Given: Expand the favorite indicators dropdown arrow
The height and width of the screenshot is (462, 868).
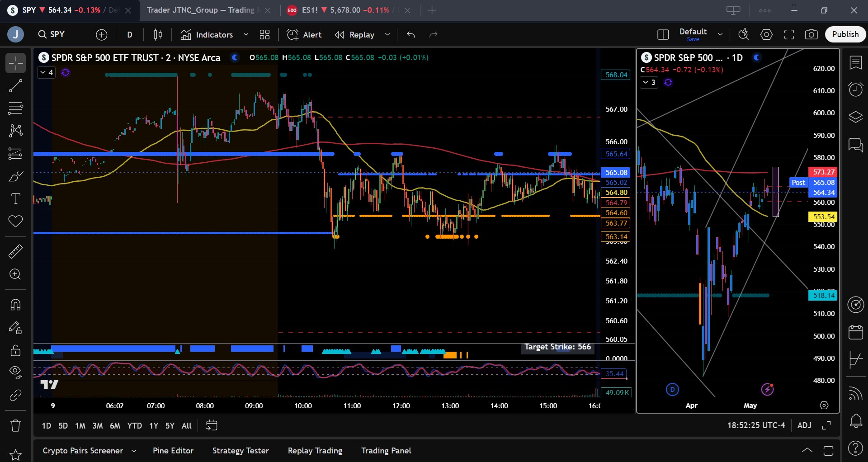Looking at the screenshot, I should coord(246,34).
